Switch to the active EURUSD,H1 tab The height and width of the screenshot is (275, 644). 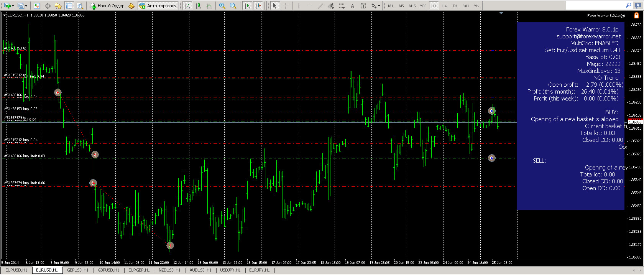[x=47, y=270]
